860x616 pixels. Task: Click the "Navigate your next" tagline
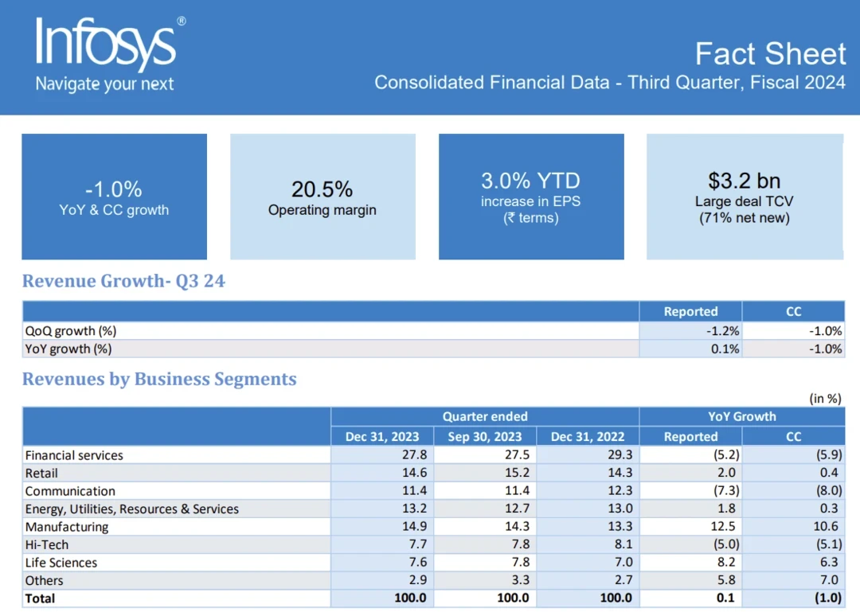coord(104,84)
